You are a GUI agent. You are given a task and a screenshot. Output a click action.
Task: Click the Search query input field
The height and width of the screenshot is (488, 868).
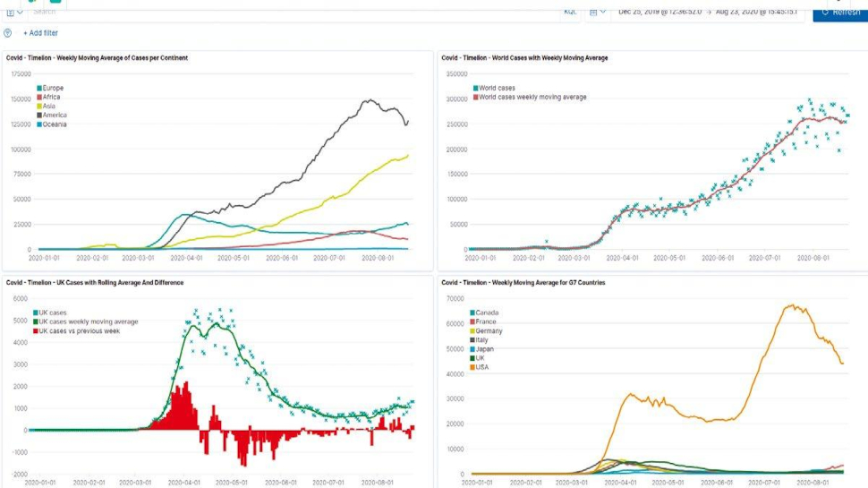tap(294, 12)
